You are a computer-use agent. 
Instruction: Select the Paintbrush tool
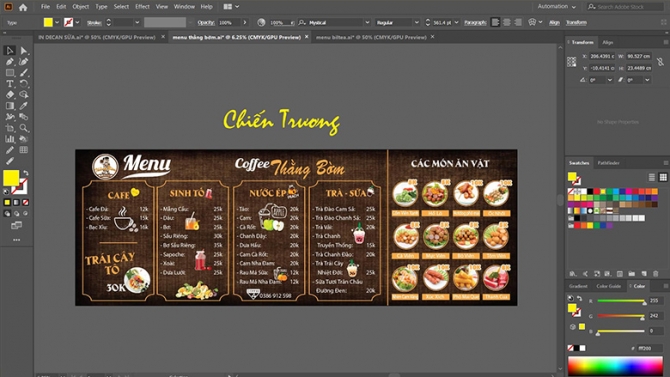click(x=24, y=73)
